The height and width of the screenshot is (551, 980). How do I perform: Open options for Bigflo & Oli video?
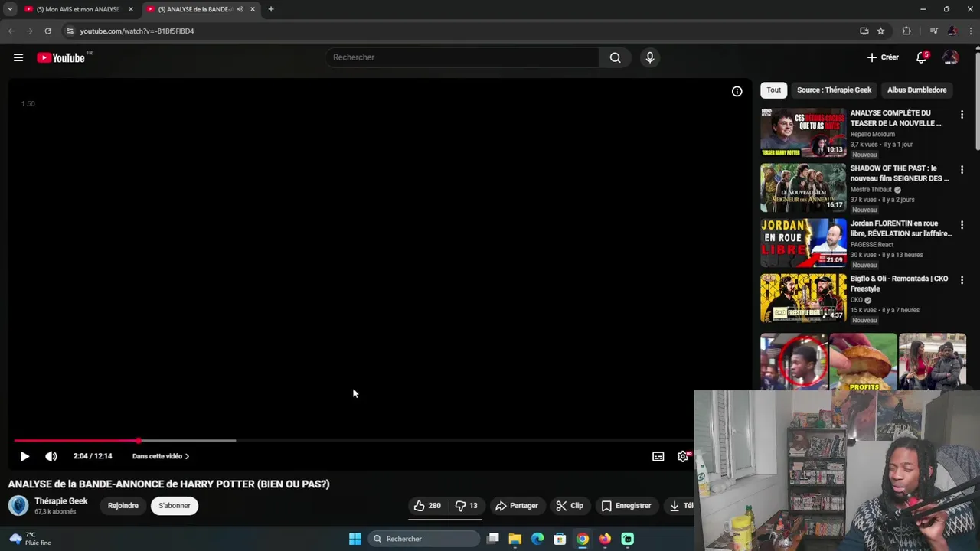pos(962,280)
